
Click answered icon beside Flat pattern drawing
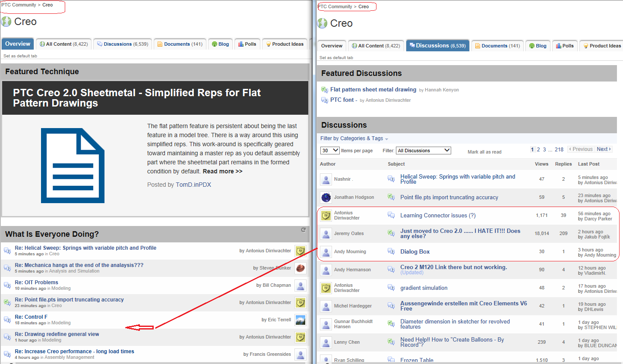pos(325,90)
